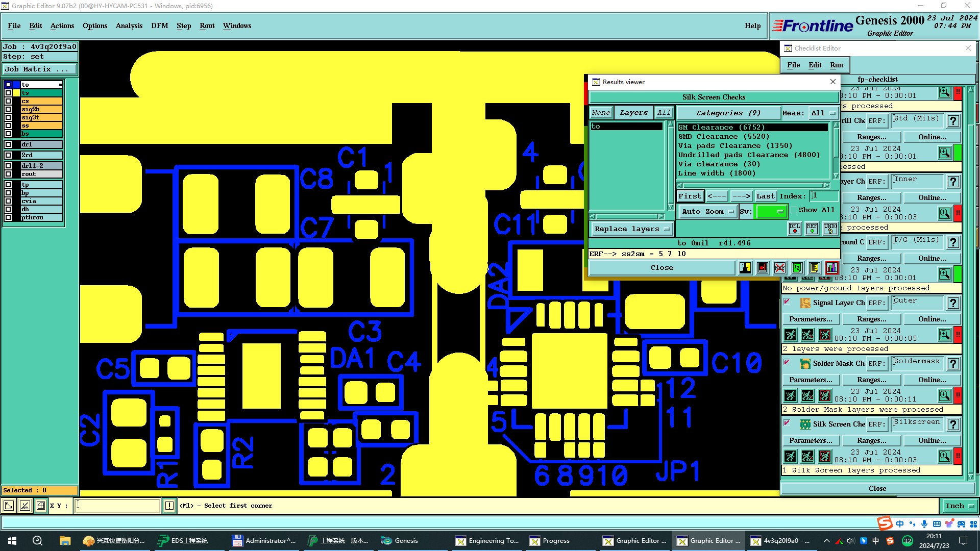Open Silk Screen Parameters... button

click(810, 440)
